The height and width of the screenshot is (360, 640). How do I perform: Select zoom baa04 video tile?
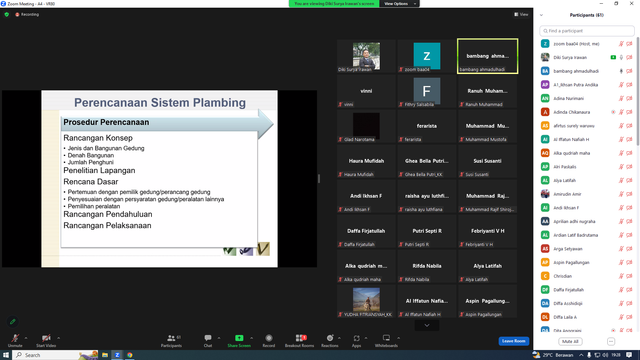[427, 56]
